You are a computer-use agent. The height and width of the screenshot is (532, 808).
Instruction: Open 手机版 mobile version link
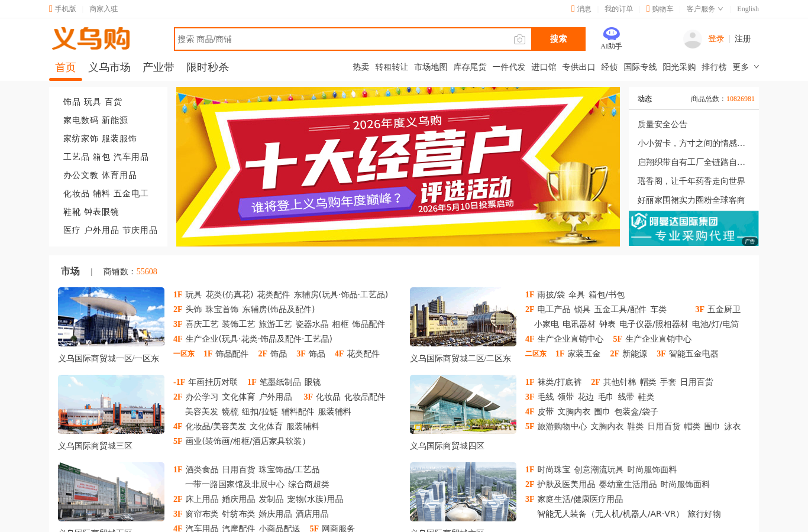tap(63, 9)
